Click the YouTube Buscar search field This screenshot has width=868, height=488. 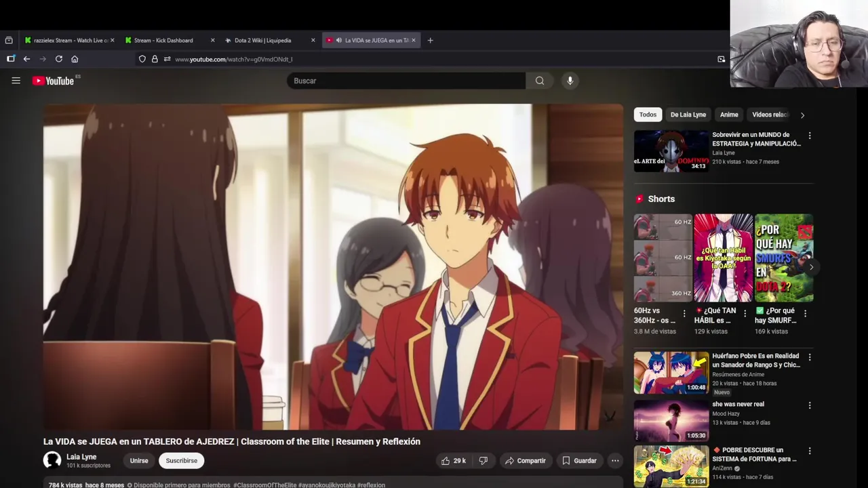(406, 81)
